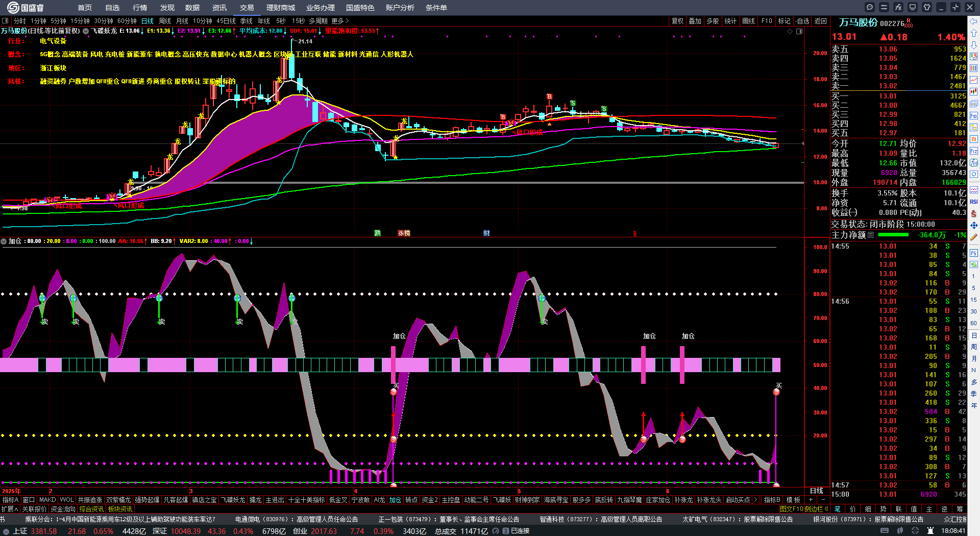Select the blue move-cross tool icon
980x536 pixels.
(x=974, y=225)
